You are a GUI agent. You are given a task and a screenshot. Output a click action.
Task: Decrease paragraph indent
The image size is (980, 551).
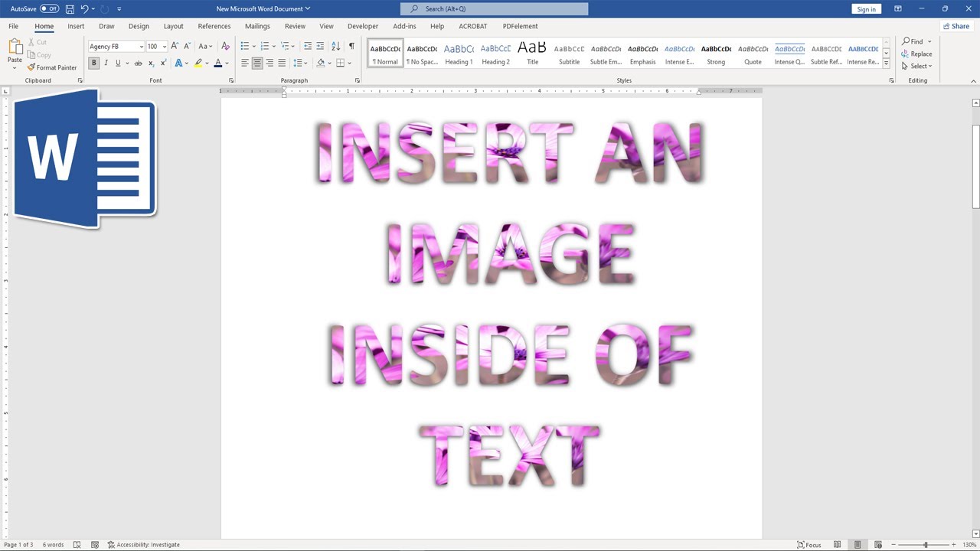(x=308, y=46)
